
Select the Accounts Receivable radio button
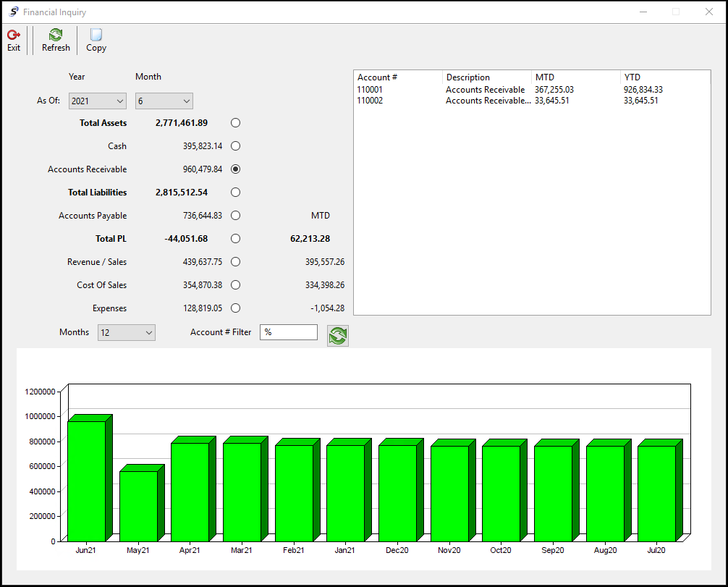click(x=235, y=169)
